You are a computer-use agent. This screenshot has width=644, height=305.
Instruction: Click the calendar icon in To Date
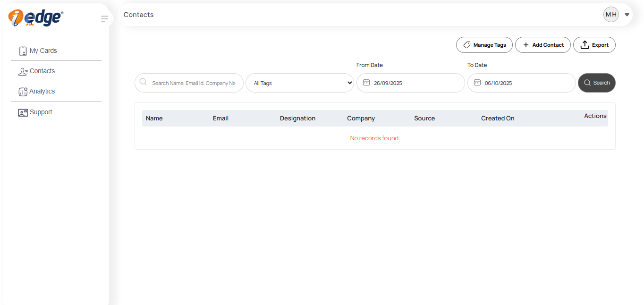(477, 83)
